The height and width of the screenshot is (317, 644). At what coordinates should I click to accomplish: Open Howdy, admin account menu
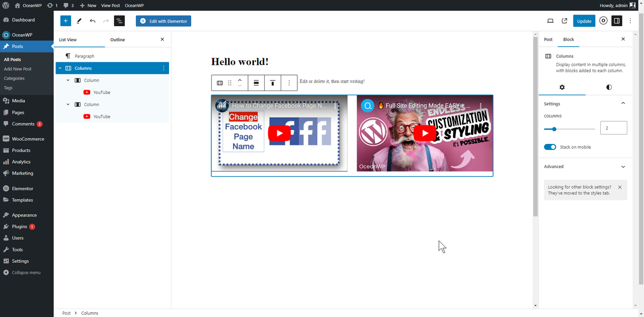[x=617, y=5]
